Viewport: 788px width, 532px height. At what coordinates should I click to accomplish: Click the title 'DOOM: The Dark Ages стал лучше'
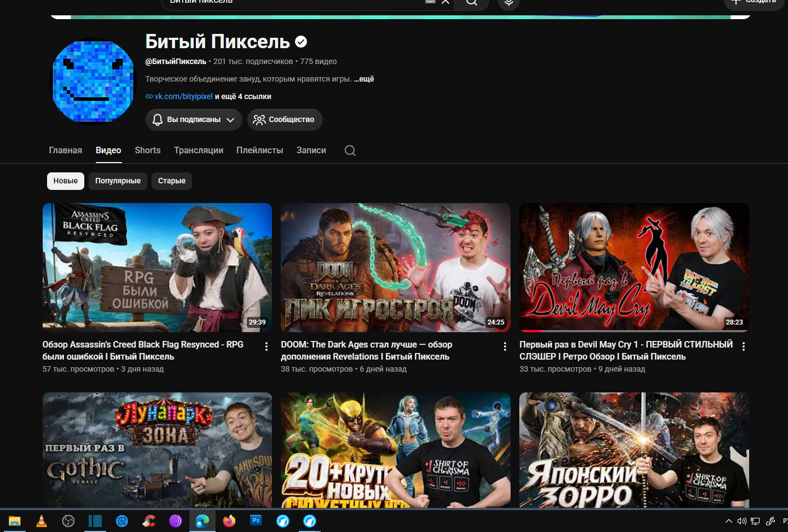point(367,350)
